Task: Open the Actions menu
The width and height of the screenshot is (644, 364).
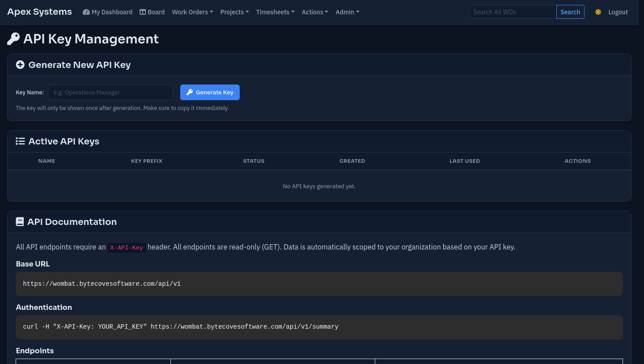Action: [315, 12]
